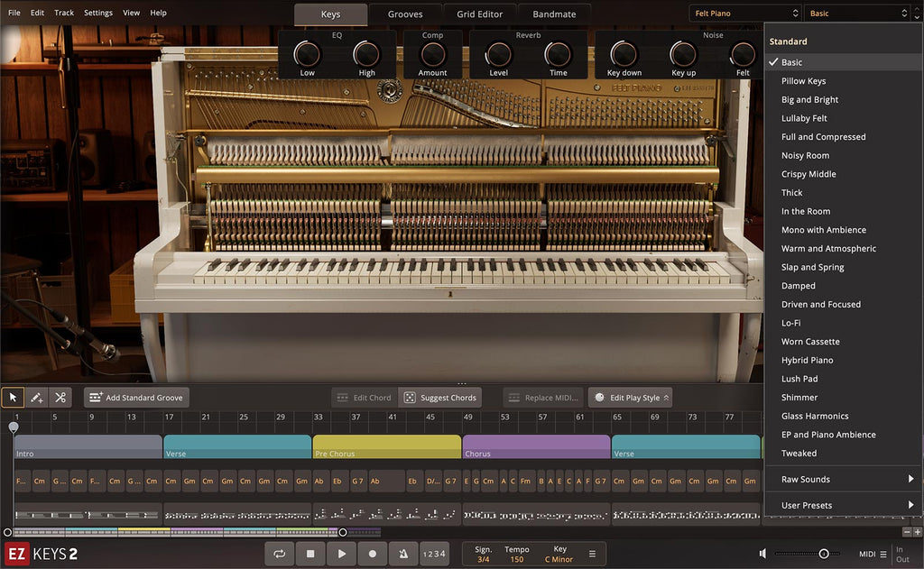This screenshot has height=569, width=924.
Task: Switch to the Keys tab
Action: 330,14
